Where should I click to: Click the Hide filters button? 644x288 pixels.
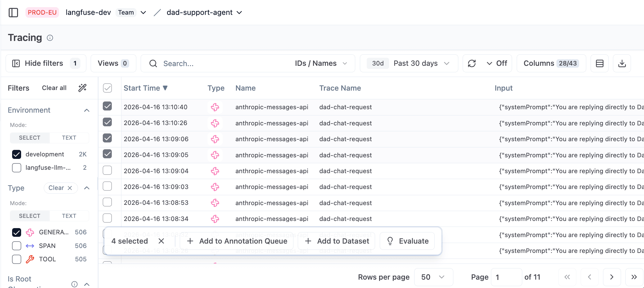pos(46,63)
